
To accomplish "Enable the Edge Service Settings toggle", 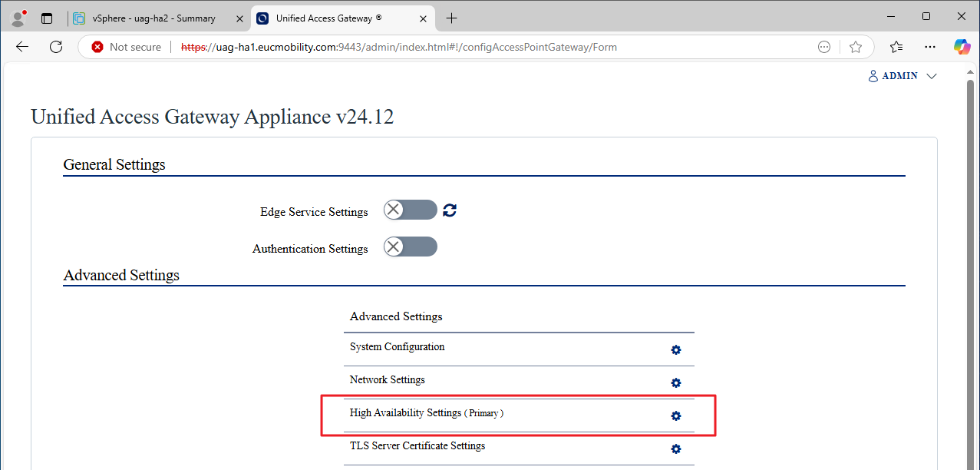I will (x=409, y=210).
